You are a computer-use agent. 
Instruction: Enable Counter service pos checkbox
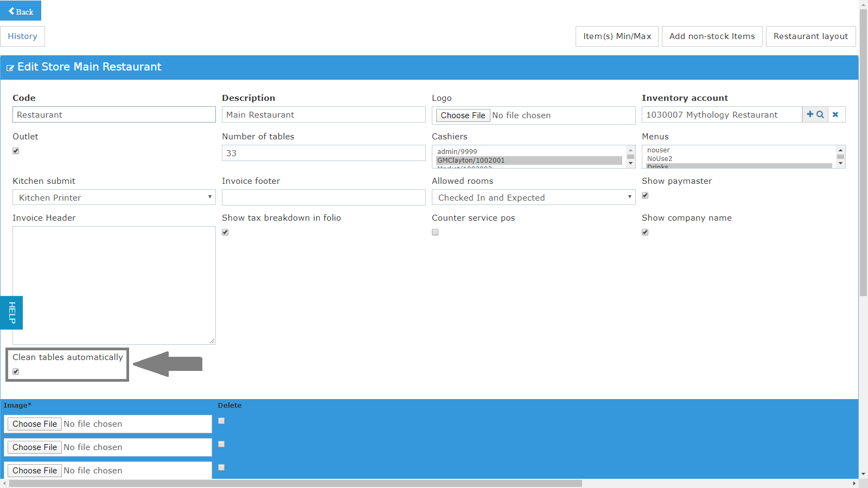435,232
